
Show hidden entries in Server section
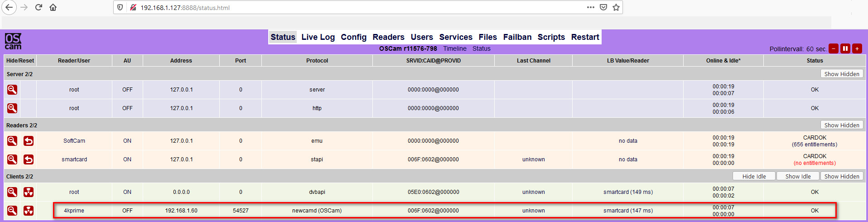[842, 74]
